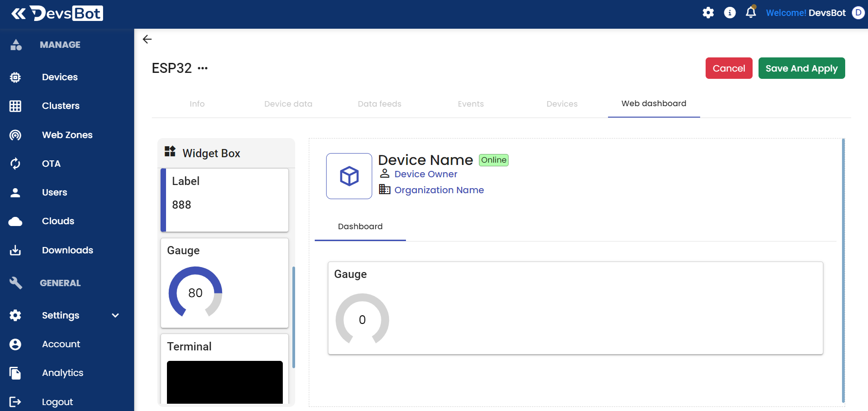
Task: Open Web Zones in sidebar
Action: click(67, 135)
